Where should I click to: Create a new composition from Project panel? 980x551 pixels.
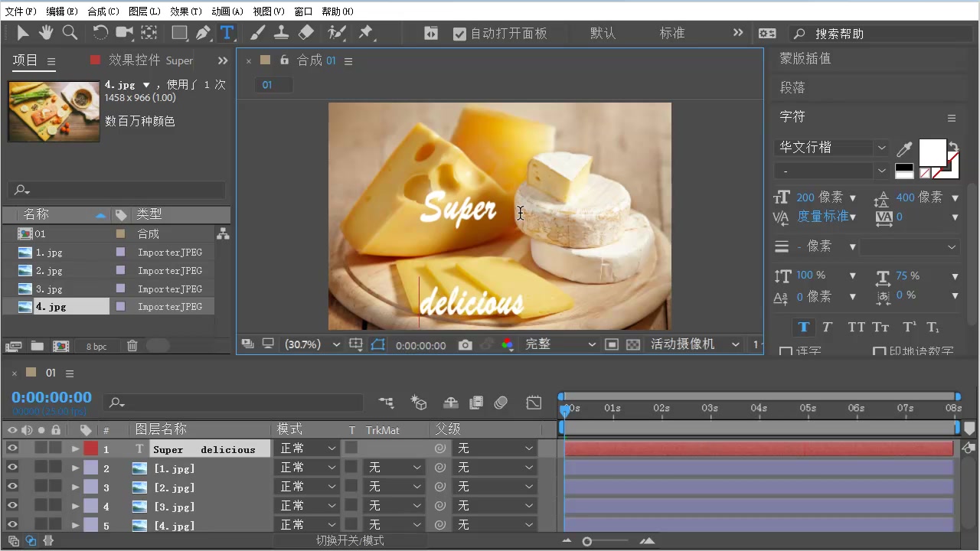coord(60,347)
